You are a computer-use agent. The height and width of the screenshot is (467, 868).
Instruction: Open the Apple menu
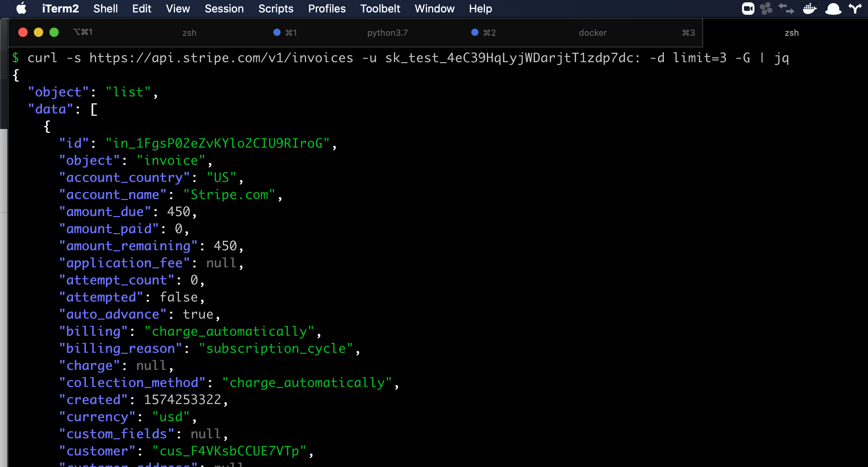pos(21,8)
